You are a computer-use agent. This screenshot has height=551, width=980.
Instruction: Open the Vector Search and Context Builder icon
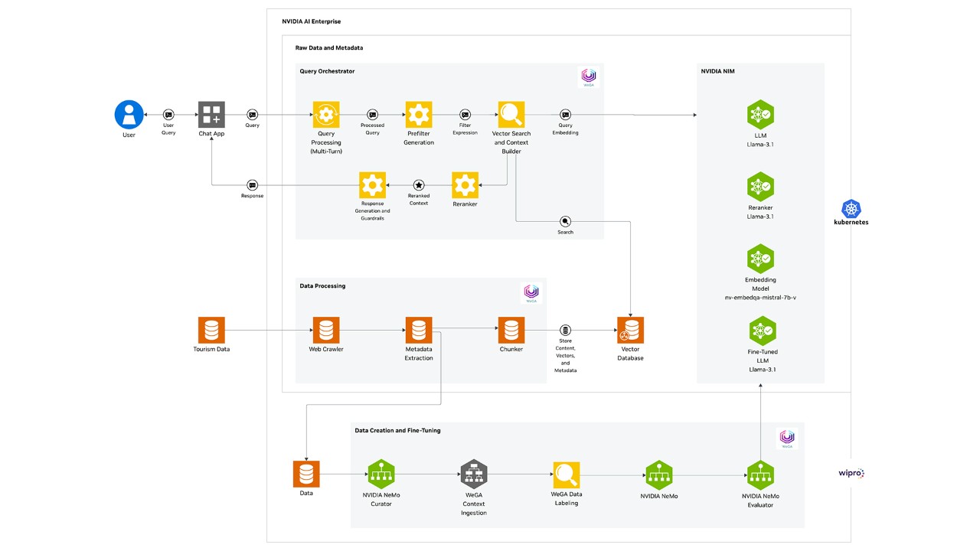(x=511, y=113)
